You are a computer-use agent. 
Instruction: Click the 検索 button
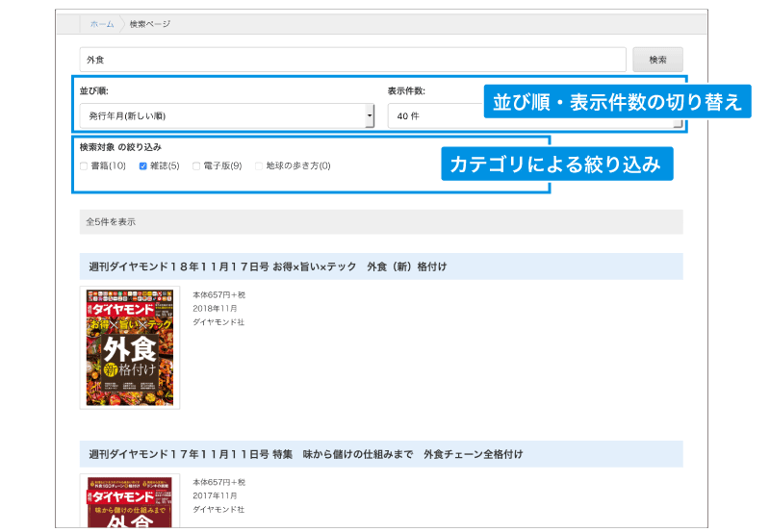(x=657, y=60)
